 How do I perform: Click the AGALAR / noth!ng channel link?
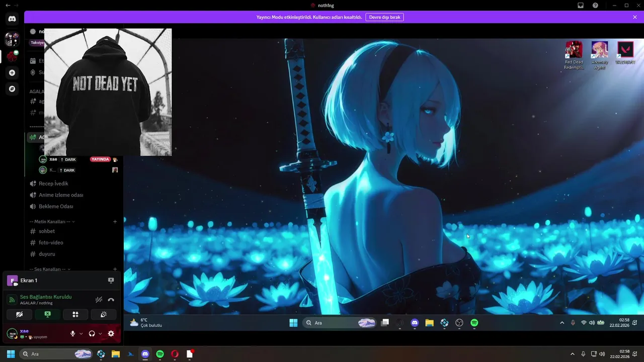tap(36, 303)
